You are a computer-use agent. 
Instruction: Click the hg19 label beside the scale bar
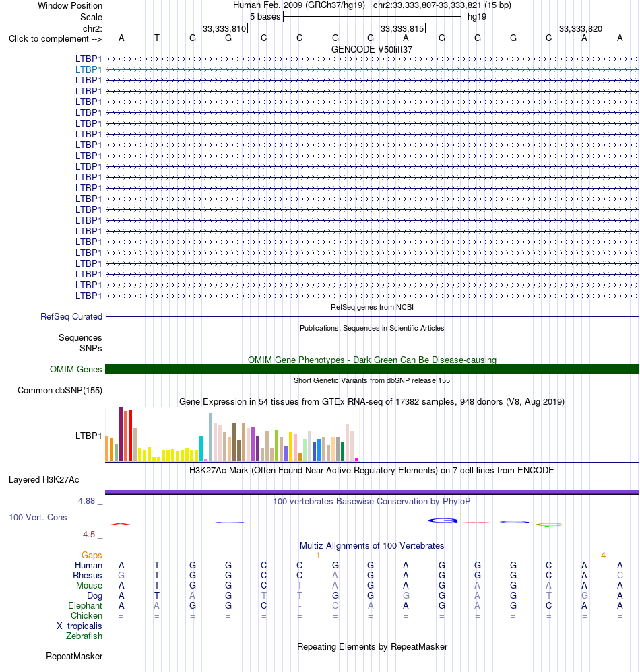pyautogui.click(x=477, y=17)
